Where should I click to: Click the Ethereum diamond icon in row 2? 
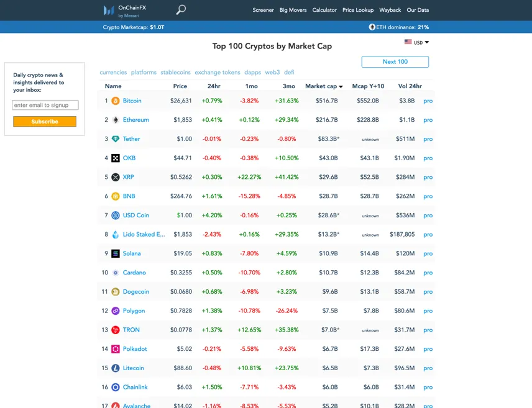[x=116, y=120]
